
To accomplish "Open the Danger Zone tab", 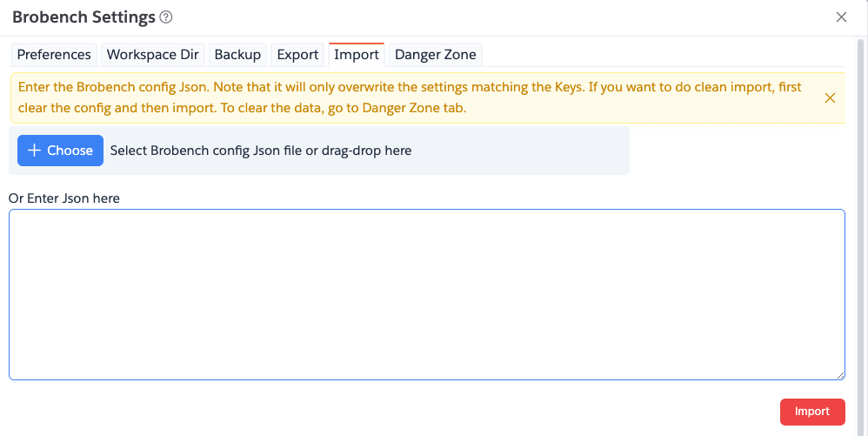I will 435,55.
